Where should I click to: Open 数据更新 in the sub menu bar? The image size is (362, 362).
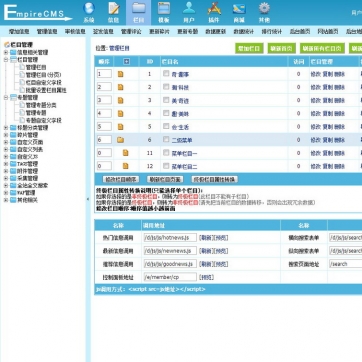(x=215, y=32)
